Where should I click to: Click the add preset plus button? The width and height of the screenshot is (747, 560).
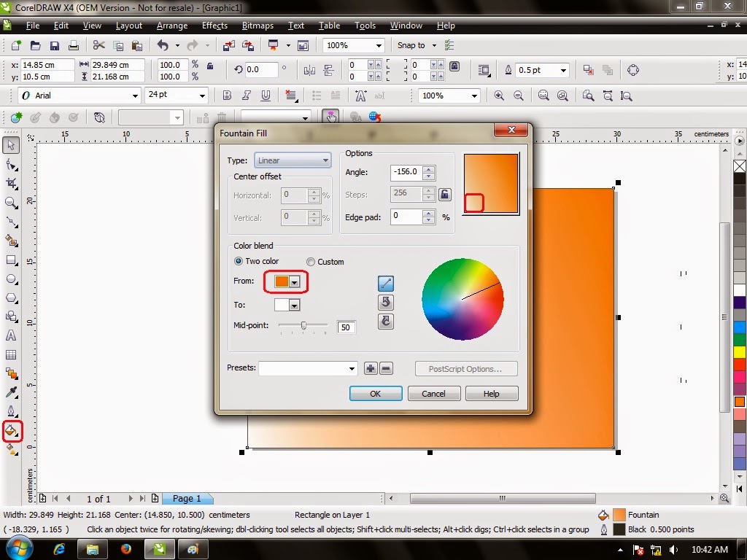pos(370,368)
